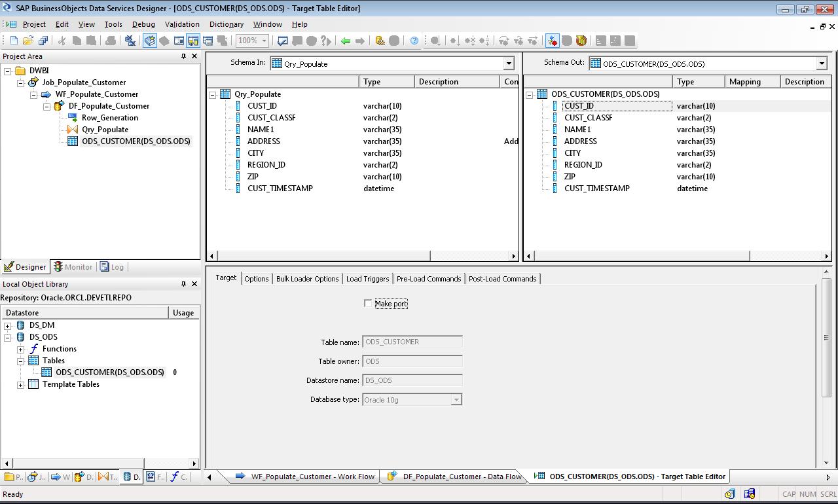
Task: Switch to the Bulk Loader Options tab
Action: pyautogui.click(x=308, y=279)
